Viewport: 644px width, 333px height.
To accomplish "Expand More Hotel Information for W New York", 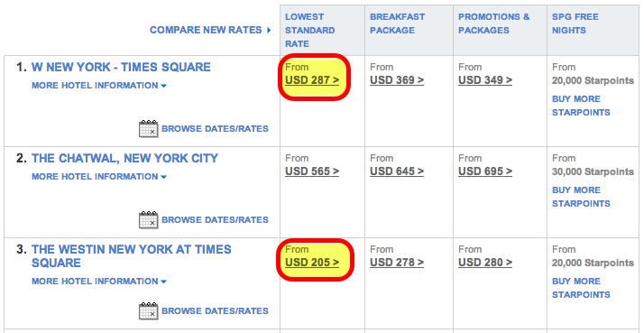I will click(99, 86).
